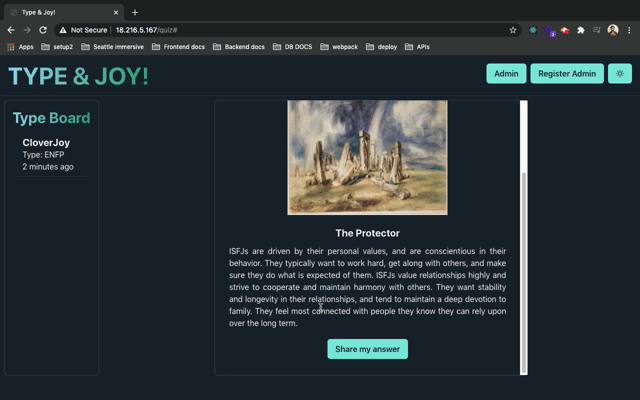640x400 pixels.
Task: Open the Seattle immersive bookmark folder
Action: click(x=112, y=47)
